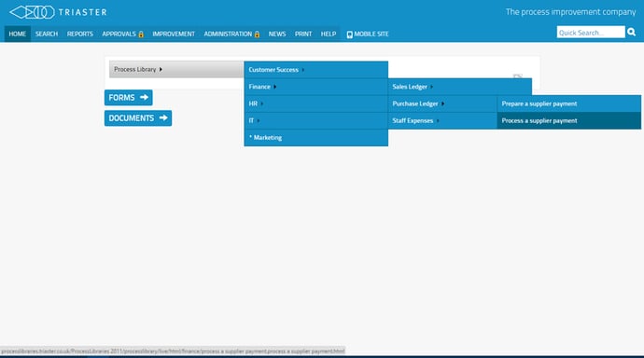This screenshot has width=644, height=358.
Task: Click the arrow icon on Forms button
Action: (x=144, y=97)
